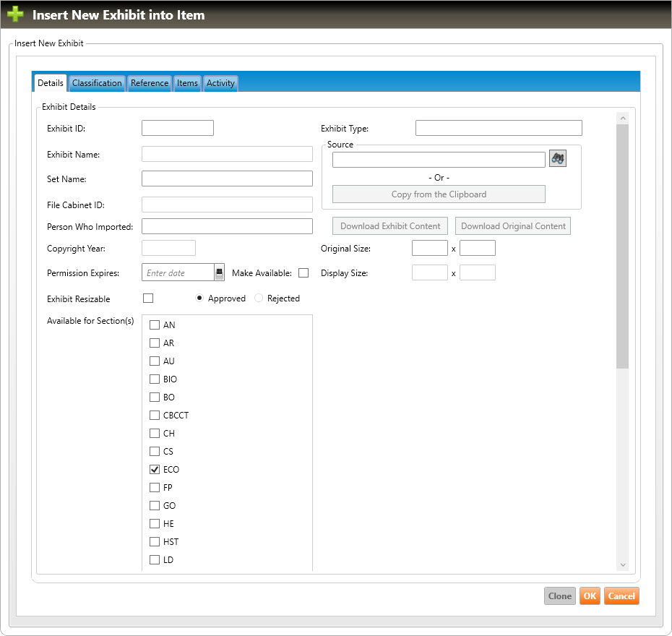Open the Permission Expires calendar picker
This screenshot has width=672, height=636.
(219, 272)
